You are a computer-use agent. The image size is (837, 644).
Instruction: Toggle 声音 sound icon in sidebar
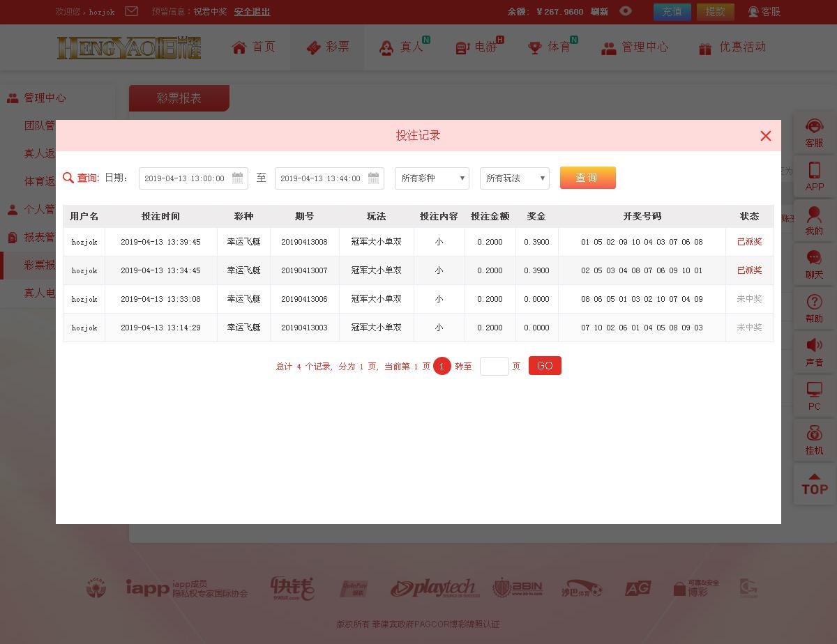click(x=814, y=352)
